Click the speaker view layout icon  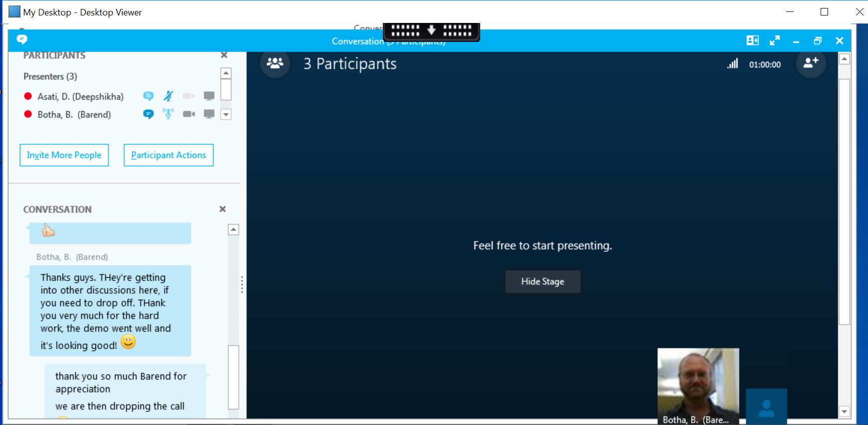tap(752, 40)
